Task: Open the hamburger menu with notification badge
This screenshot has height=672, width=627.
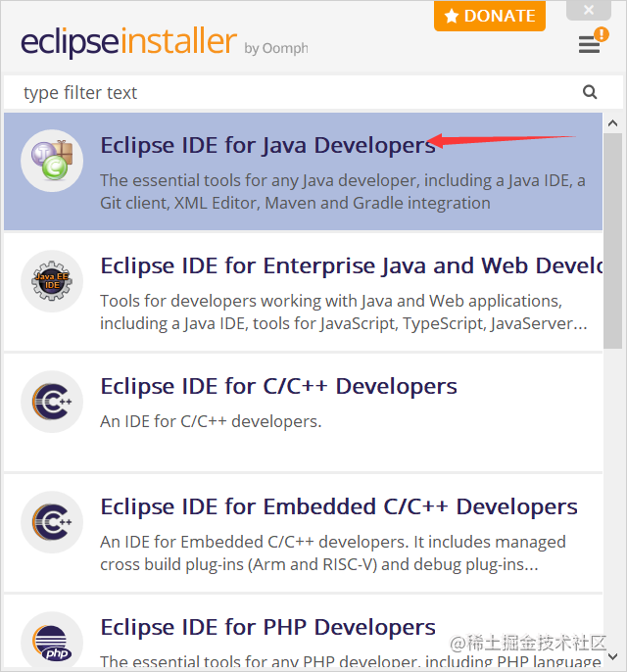Action: [x=593, y=41]
